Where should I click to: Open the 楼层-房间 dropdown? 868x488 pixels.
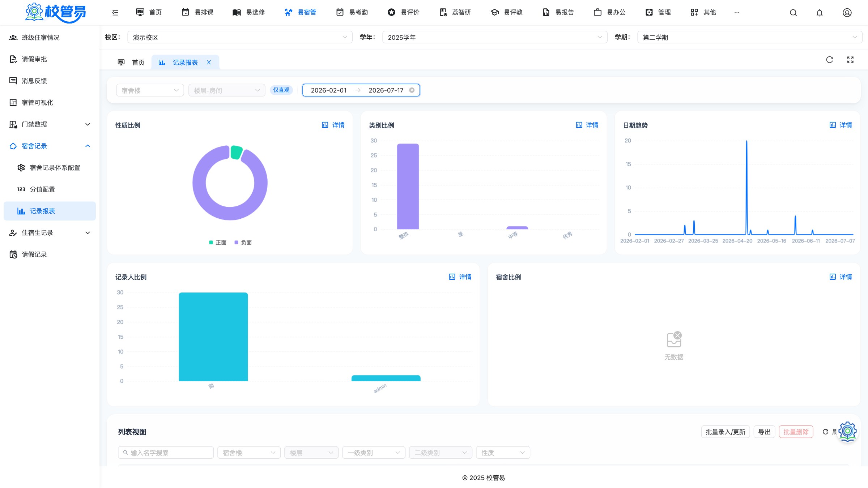point(227,90)
